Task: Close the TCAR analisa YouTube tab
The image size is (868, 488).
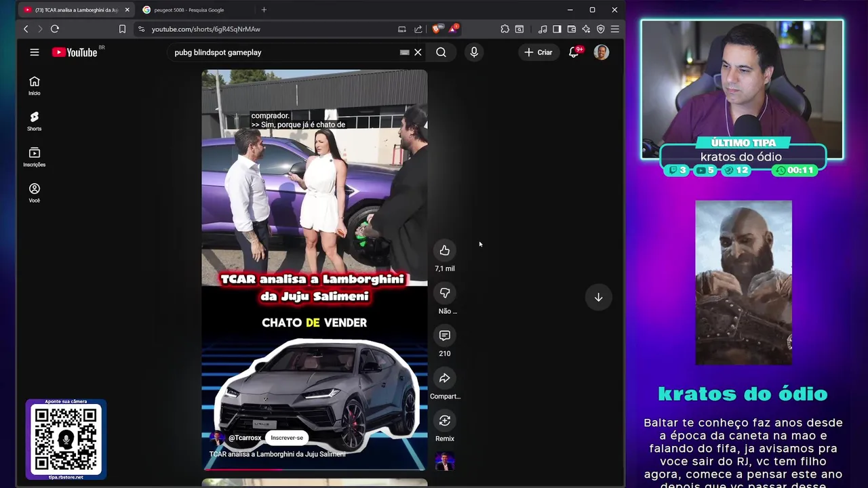Action: coord(127,10)
